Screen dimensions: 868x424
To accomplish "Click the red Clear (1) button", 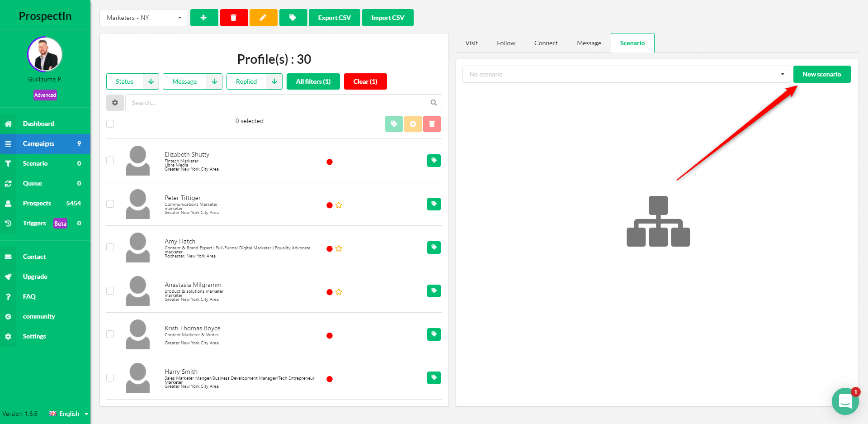I will point(365,81).
